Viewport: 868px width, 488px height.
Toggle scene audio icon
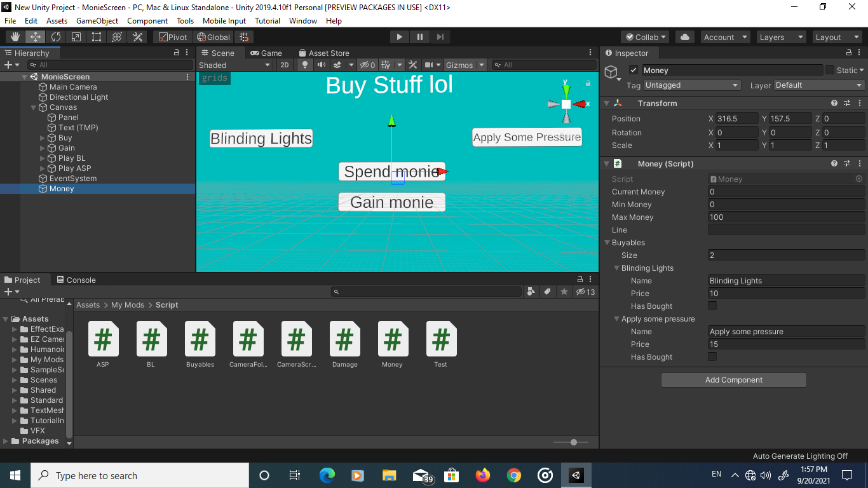tap(321, 65)
